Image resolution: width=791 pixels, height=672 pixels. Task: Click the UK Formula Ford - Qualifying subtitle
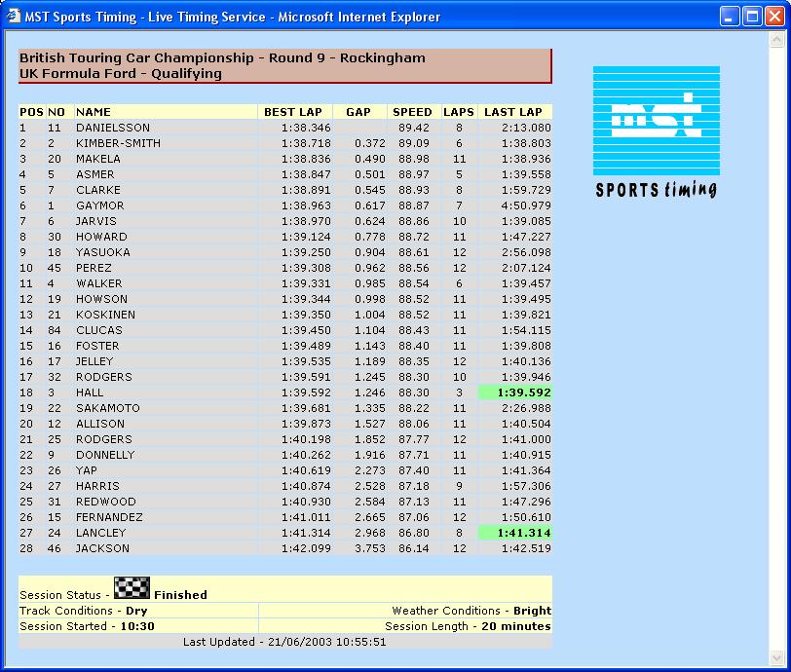121,73
